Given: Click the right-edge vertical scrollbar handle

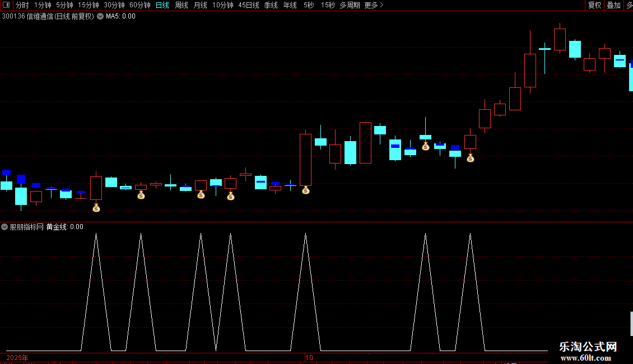Looking at the screenshot, I should tap(631, 323).
